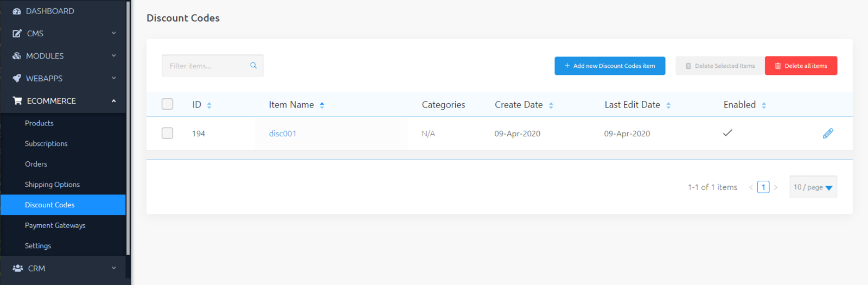Open the disc001 discount code link

[283, 134]
